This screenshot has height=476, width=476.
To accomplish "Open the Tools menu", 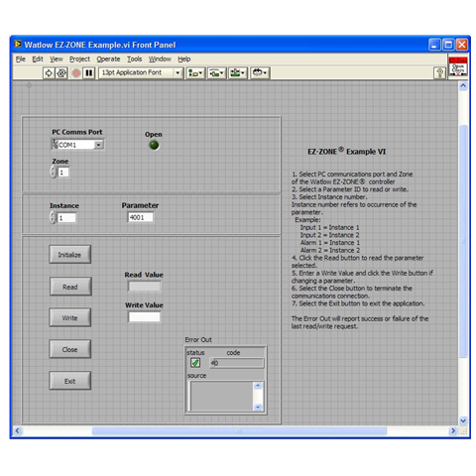I will [135, 59].
